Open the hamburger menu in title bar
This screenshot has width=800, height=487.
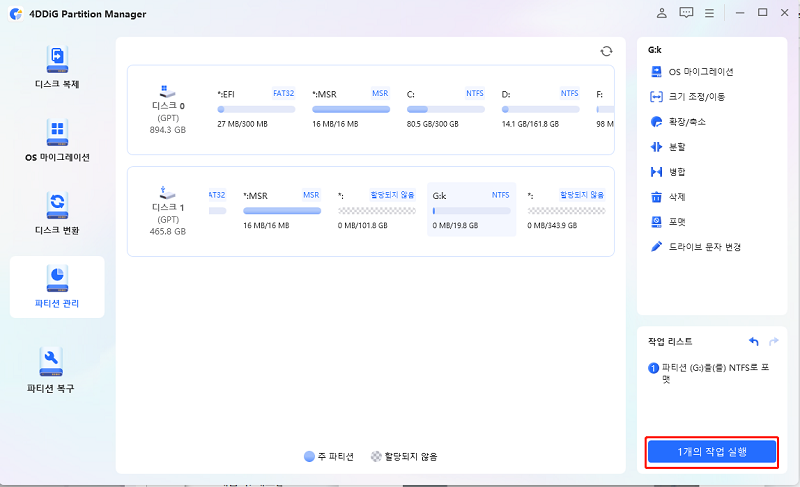point(709,13)
